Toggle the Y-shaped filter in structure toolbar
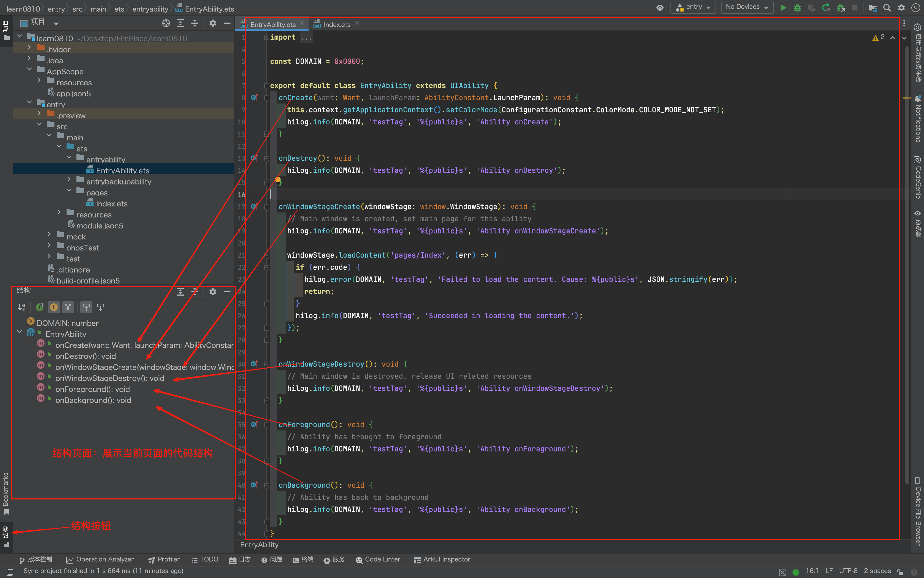924x578 pixels. coord(68,307)
